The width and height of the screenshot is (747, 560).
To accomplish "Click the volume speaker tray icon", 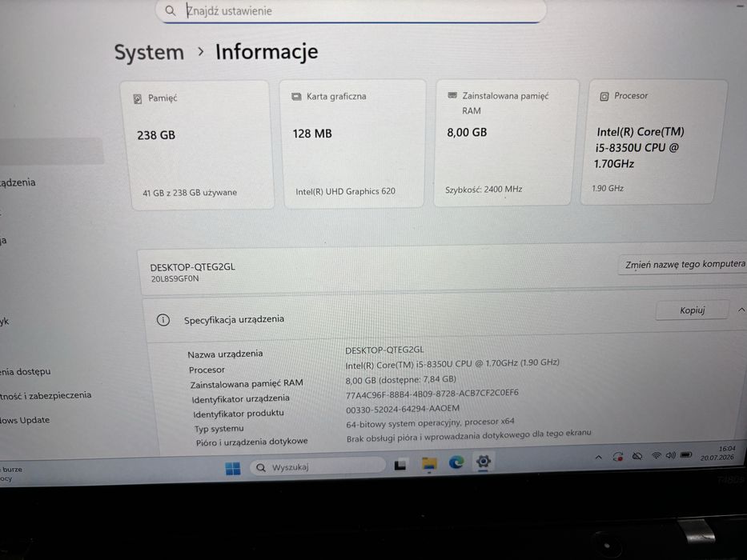I will [x=671, y=455].
